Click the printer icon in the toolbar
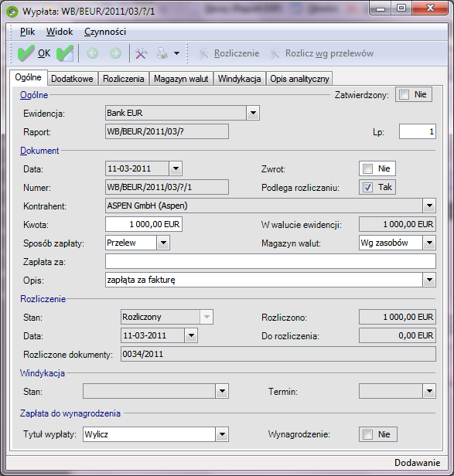The image size is (454, 476). (162, 53)
